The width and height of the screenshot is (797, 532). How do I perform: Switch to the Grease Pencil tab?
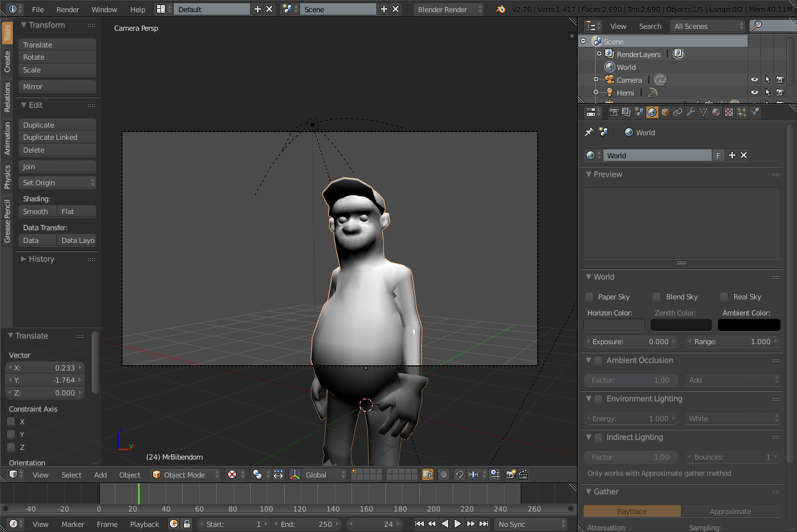click(x=7, y=220)
